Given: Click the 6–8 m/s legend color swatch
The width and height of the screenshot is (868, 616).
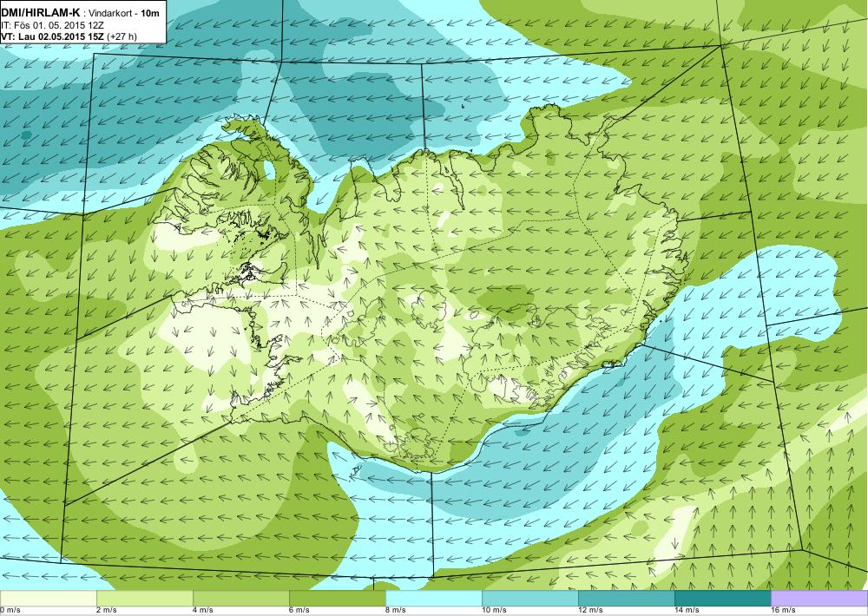Looking at the screenshot, I should 337,599.
